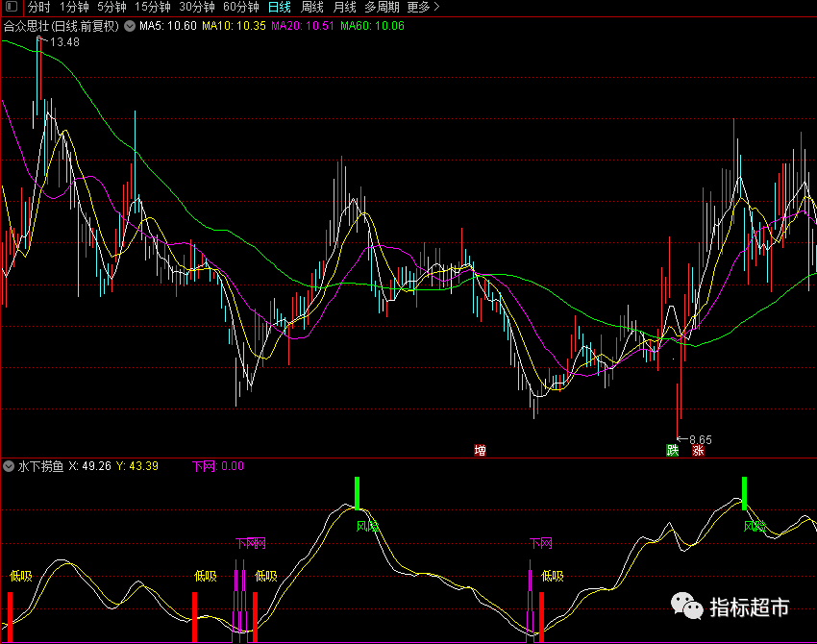Switch to the 月线 monthly tab
This screenshot has height=644, width=817.
pyautogui.click(x=344, y=8)
